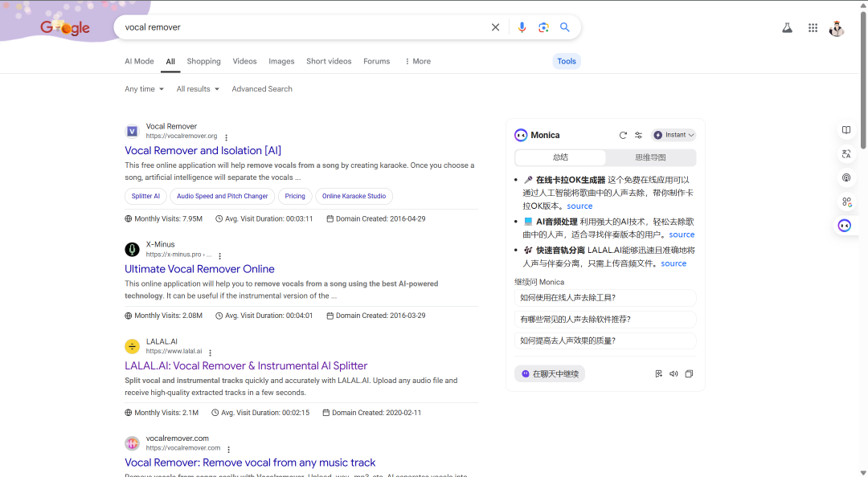Image resolution: width=868 pixels, height=477 pixels.
Task: Click the Splitter AI sitelink chip
Action: [145, 197]
